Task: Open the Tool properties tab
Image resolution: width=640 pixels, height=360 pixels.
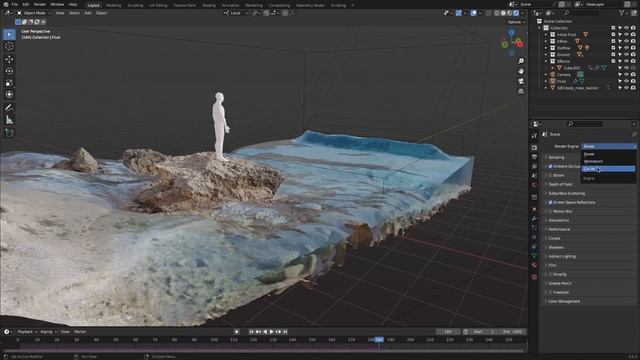Action: 534,136
